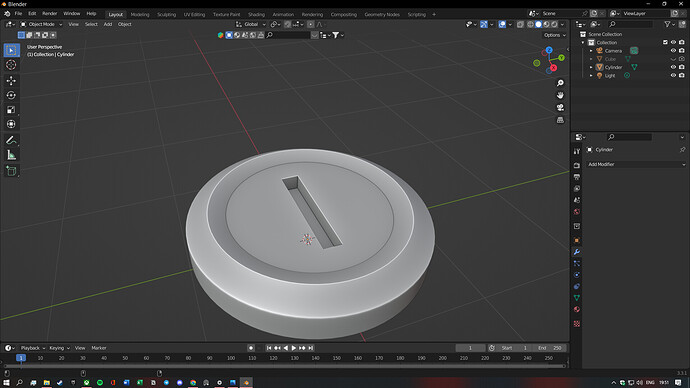Open the shading options dropdown arrow
This screenshot has height=388, width=690.
(562, 25)
